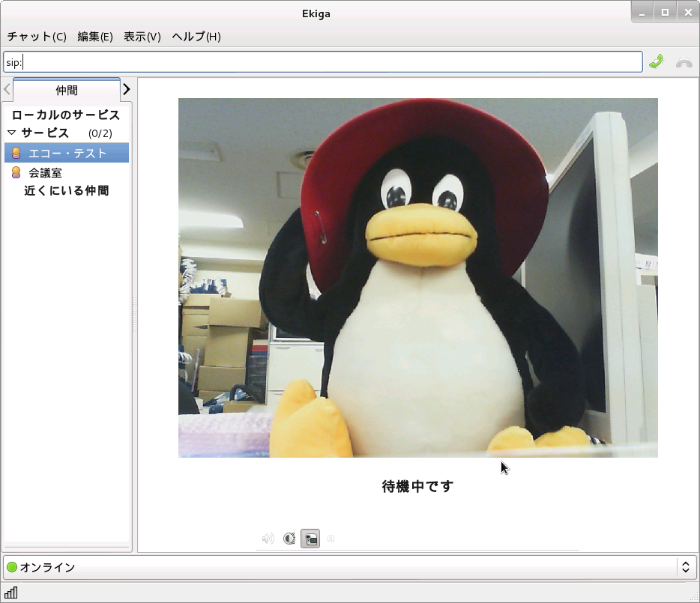This screenshot has width=700, height=603.
Task: Switch to the 仲間 tab
Action: pyautogui.click(x=66, y=90)
